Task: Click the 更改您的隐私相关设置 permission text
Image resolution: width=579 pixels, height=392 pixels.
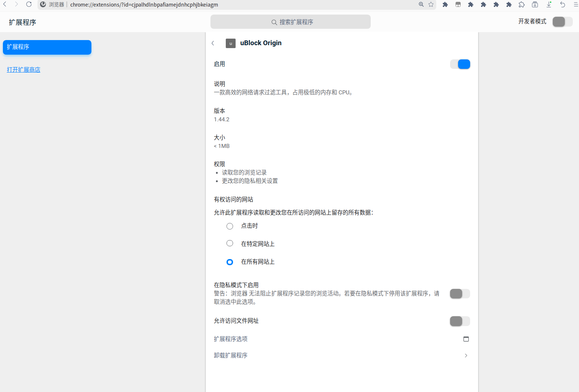Action: [x=250, y=181]
